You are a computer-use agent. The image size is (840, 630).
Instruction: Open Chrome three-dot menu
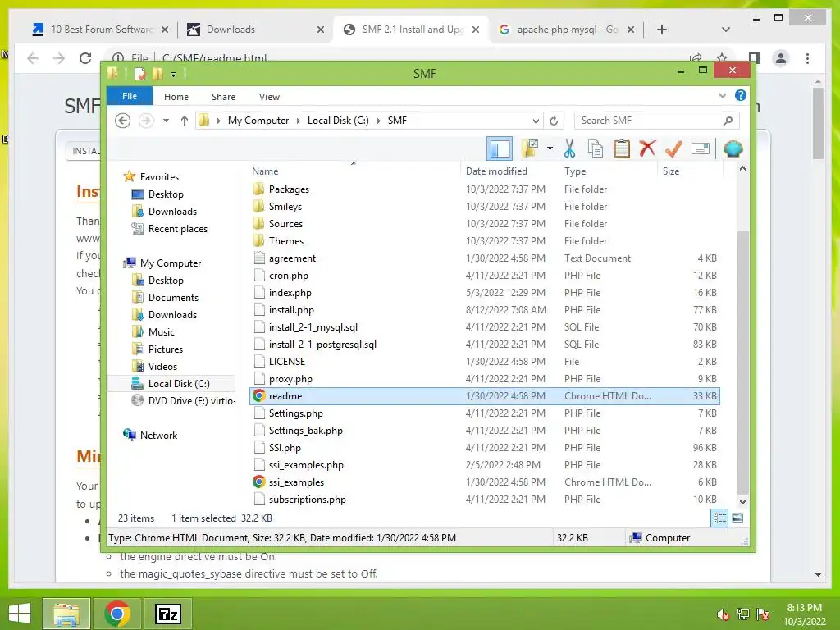click(807, 58)
